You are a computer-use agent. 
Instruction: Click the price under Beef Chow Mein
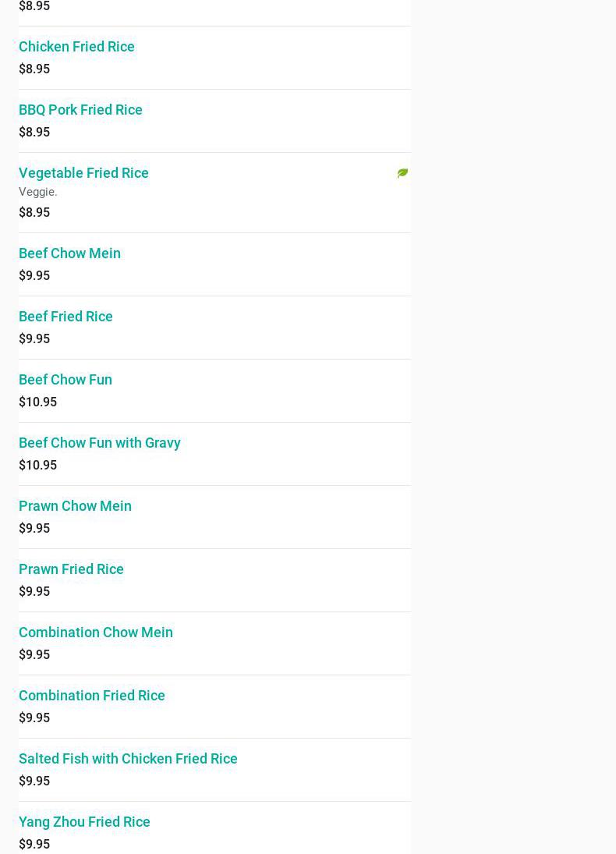pyautogui.click(x=34, y=276)
